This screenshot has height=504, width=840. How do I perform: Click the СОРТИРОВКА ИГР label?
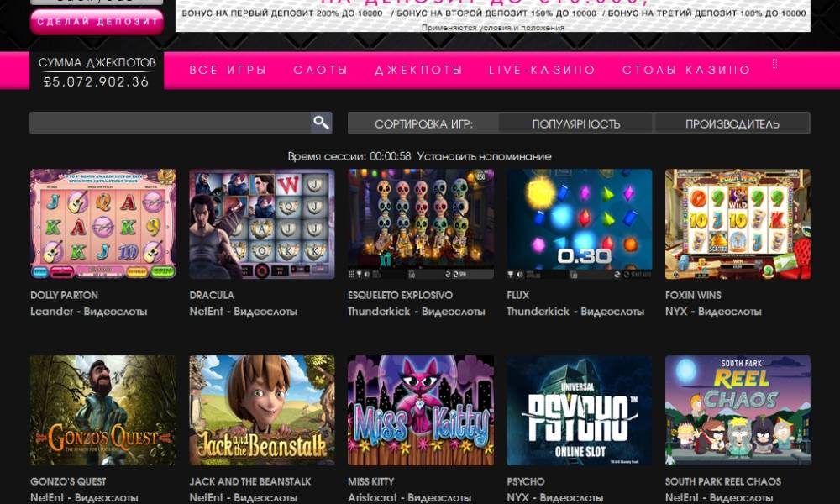click(423, 124)
